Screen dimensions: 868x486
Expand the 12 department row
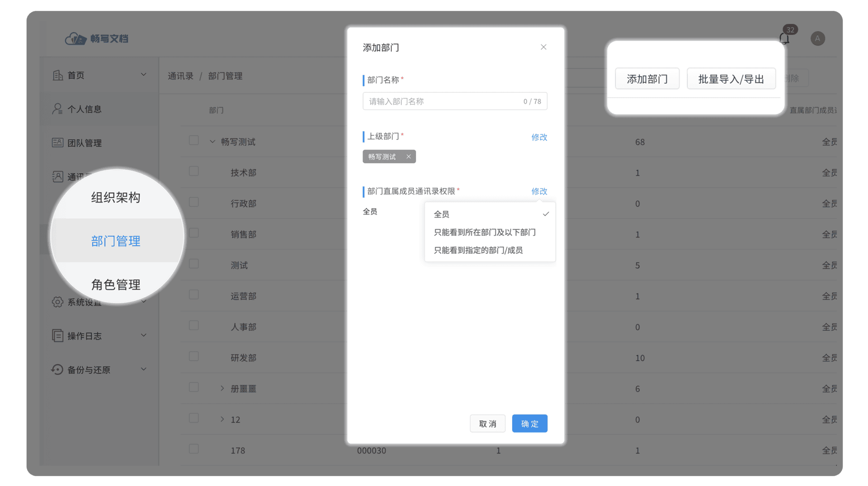(222, 419)
